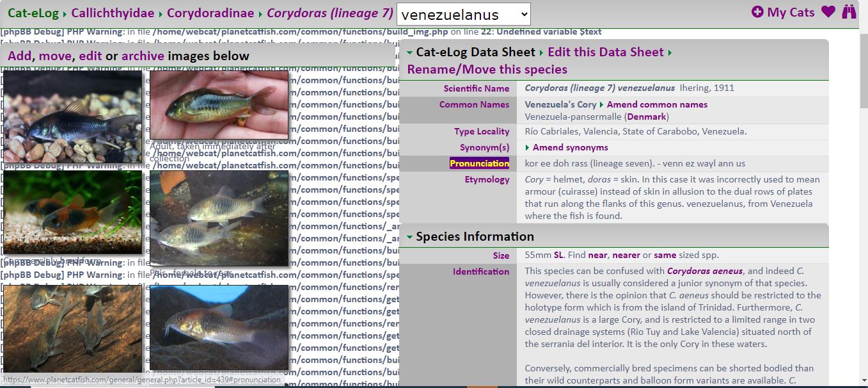Find near sized species link
This screenshot has width=868, height=388.
tap(598, 255)
